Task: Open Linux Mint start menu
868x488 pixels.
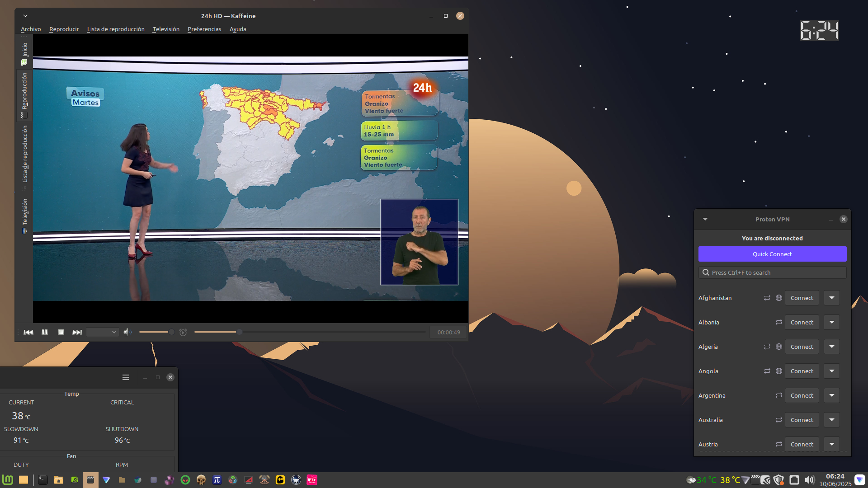Action: (8, 479)
